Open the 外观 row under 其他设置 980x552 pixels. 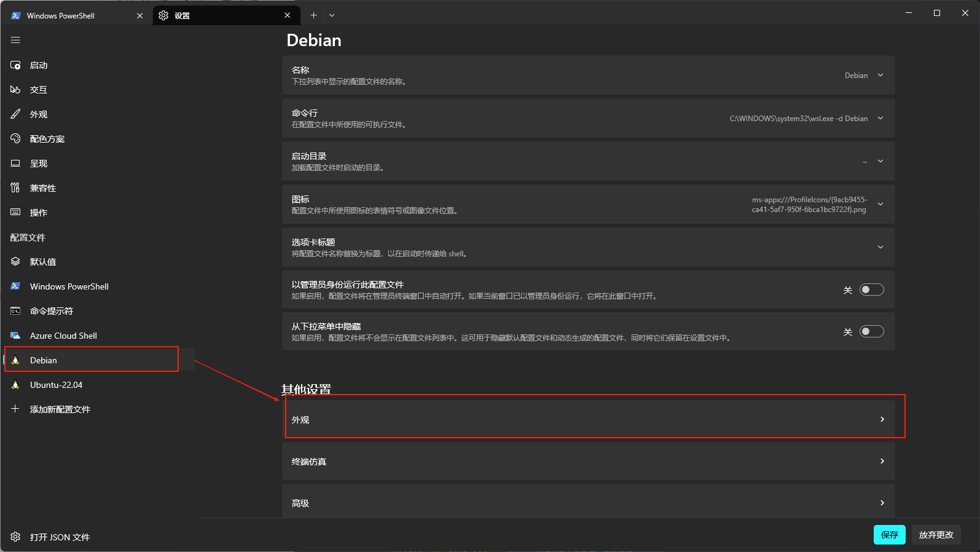589,419
